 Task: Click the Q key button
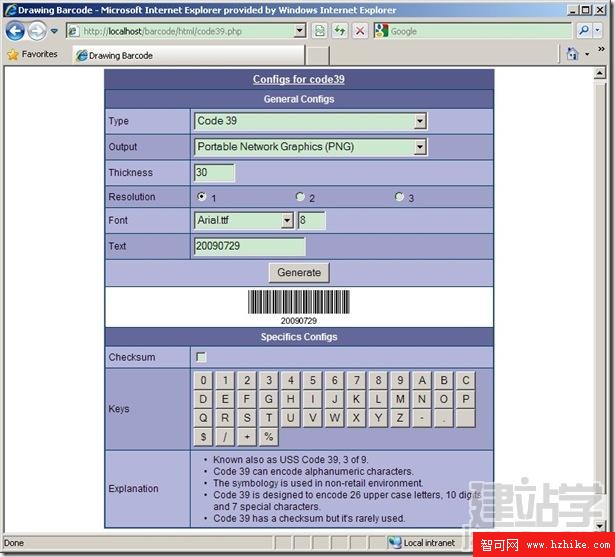click(203, 418)
